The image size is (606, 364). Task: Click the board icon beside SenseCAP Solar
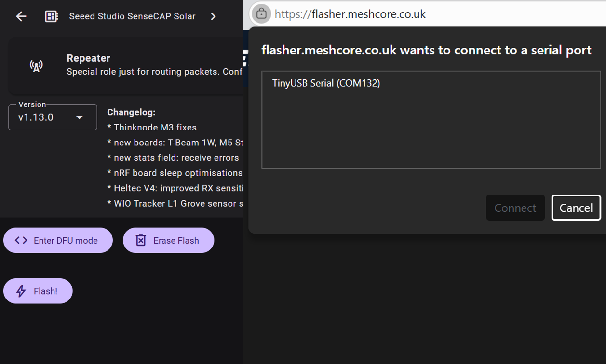[x=51, y=16]
